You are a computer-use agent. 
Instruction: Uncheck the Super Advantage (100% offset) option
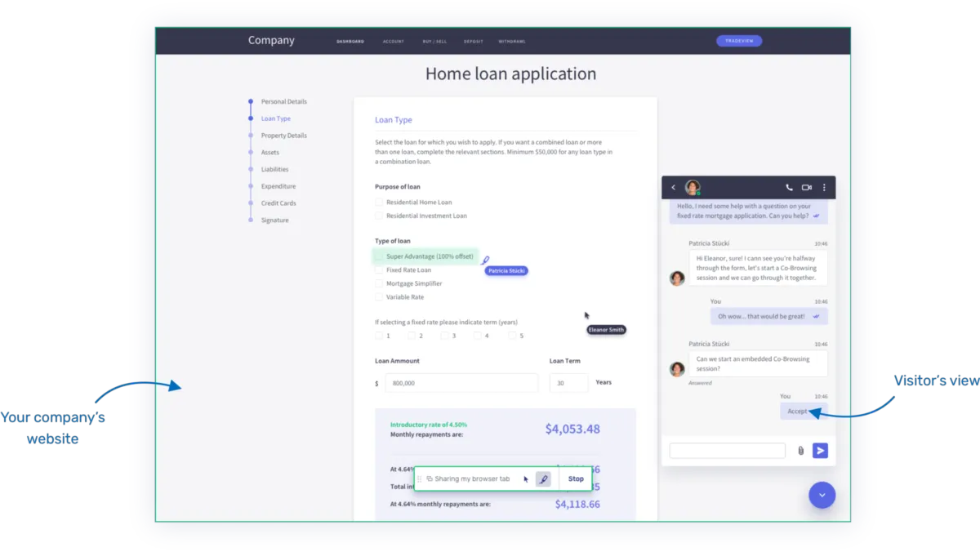[x=380, y=256]
